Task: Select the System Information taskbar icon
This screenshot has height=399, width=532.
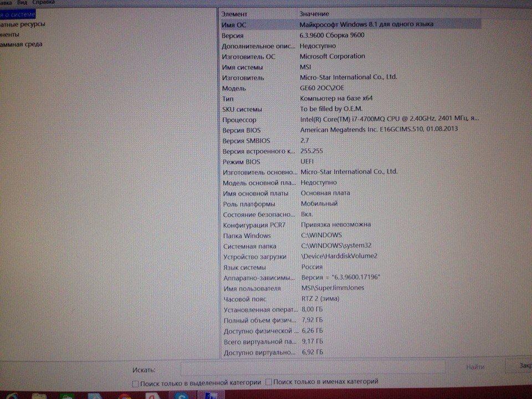Action: coord(211,396)
